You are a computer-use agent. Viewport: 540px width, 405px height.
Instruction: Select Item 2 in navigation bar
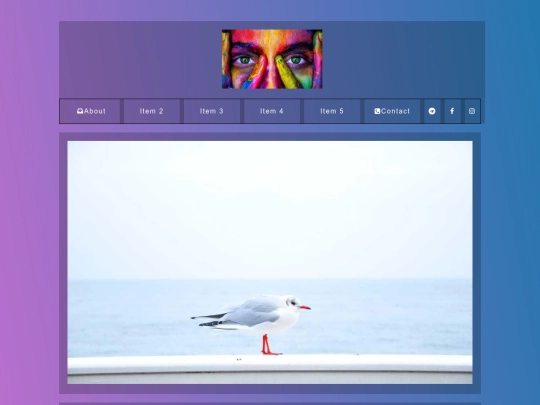152,111
